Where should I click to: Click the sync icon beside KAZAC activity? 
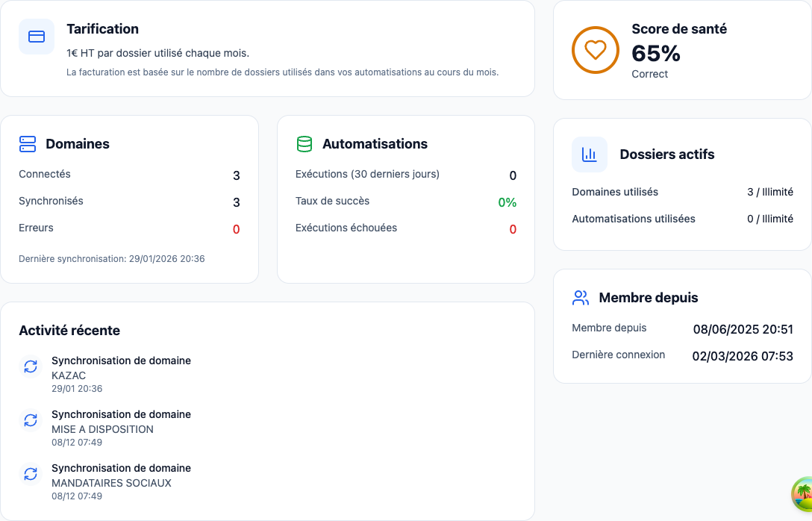tap(30, 366)
